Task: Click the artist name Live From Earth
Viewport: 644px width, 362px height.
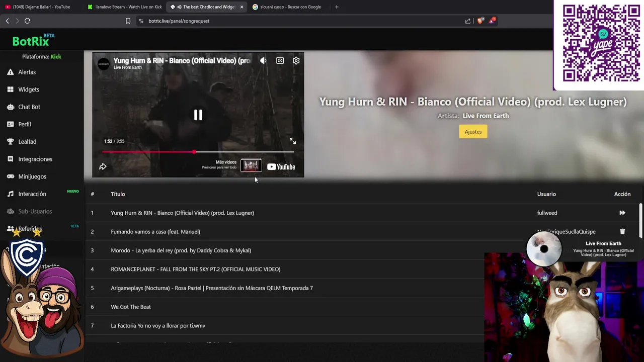Action: [x=486, y=116]
